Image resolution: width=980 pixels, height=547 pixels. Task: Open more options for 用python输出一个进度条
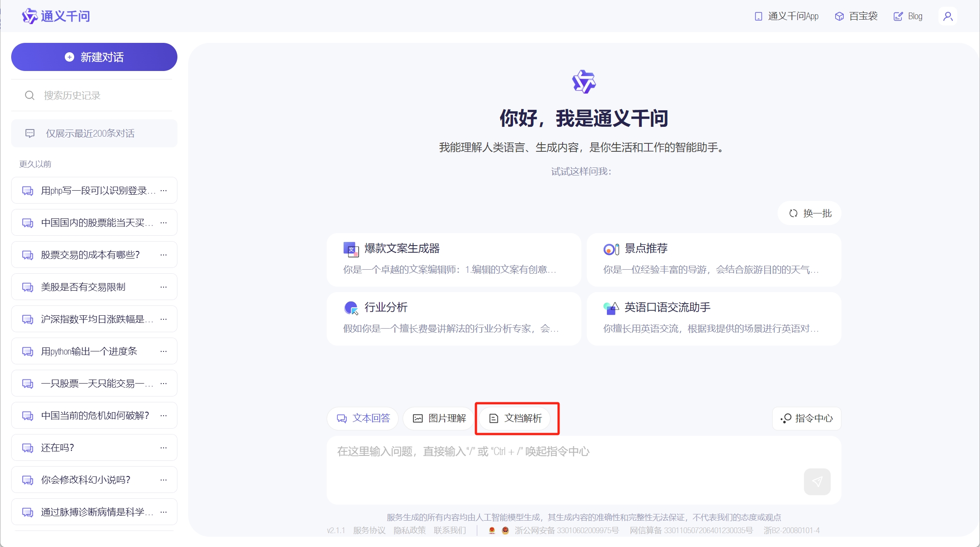(x=164, y=351)
